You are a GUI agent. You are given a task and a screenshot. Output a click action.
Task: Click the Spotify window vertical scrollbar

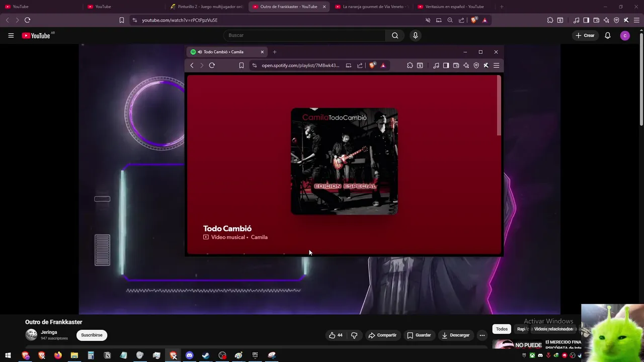499,106
